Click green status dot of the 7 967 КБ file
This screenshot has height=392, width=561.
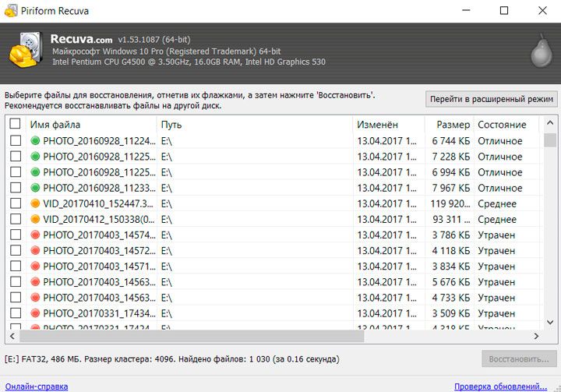coord(35,188)
